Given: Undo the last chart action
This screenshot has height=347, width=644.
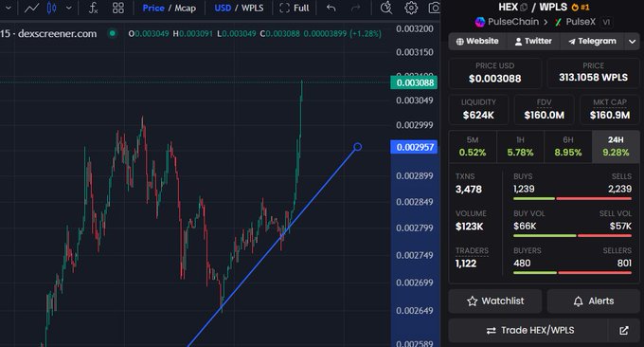Looking at the screenshot, I should click(x=331, y=8).
